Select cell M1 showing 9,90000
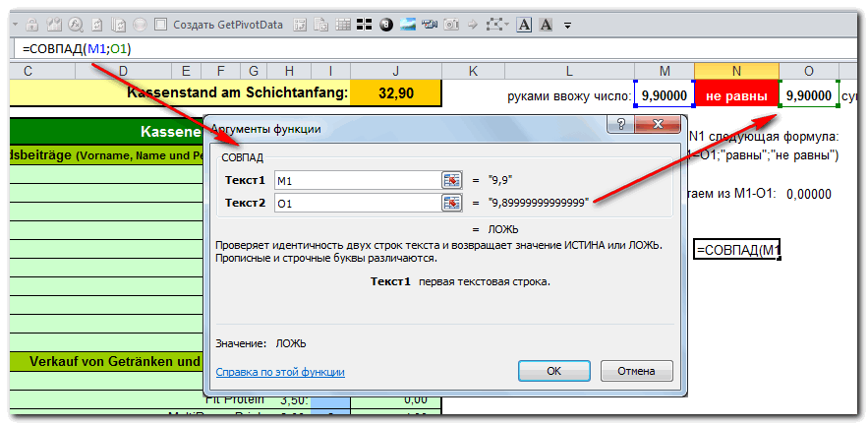The image size is (868, 425). pyautogui.click(x=665, y=95)
